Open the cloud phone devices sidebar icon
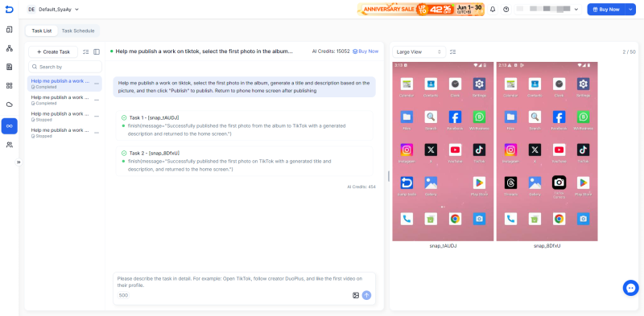 (x=9, y=30)
